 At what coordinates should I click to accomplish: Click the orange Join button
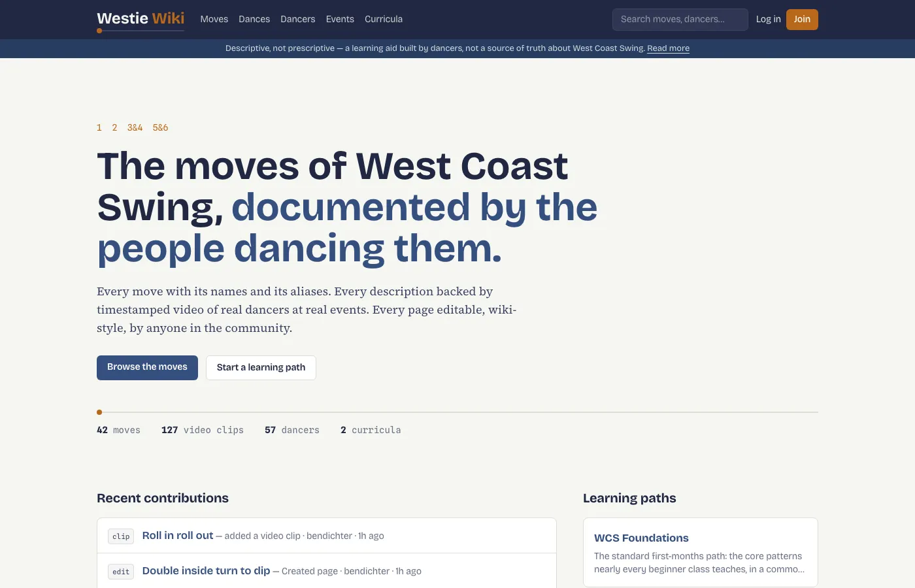pyautogui.click(x=802, y=20)
